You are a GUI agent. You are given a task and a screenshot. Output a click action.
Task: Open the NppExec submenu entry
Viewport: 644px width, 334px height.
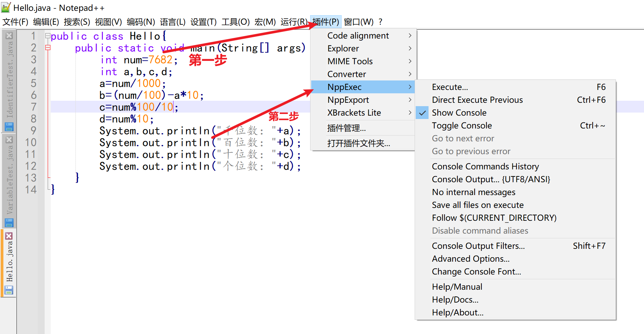(x=363, y=87)
